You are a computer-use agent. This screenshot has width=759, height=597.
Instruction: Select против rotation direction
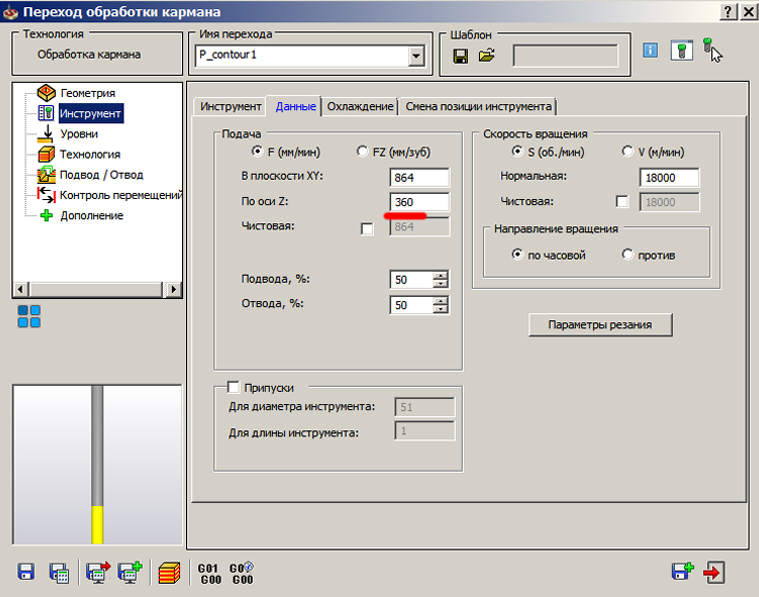coord(627,254)
